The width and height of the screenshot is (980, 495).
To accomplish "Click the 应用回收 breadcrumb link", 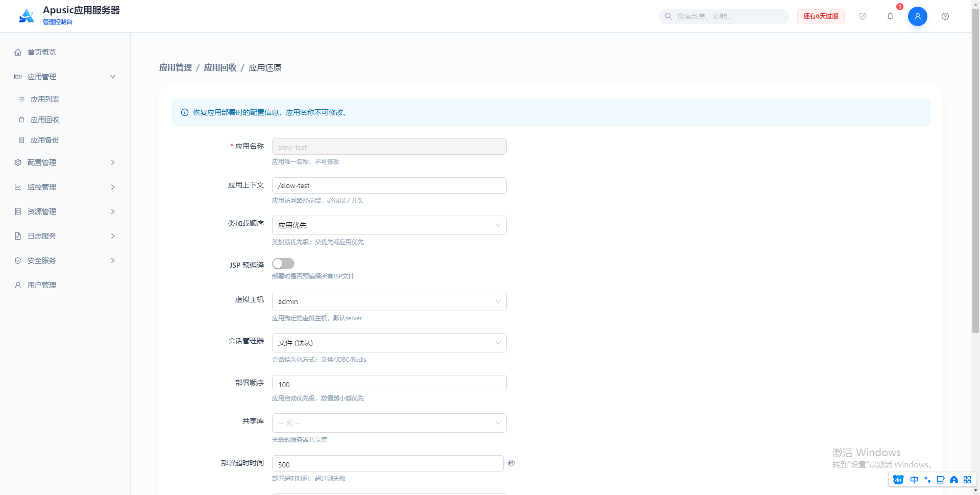I will (220, 67).
